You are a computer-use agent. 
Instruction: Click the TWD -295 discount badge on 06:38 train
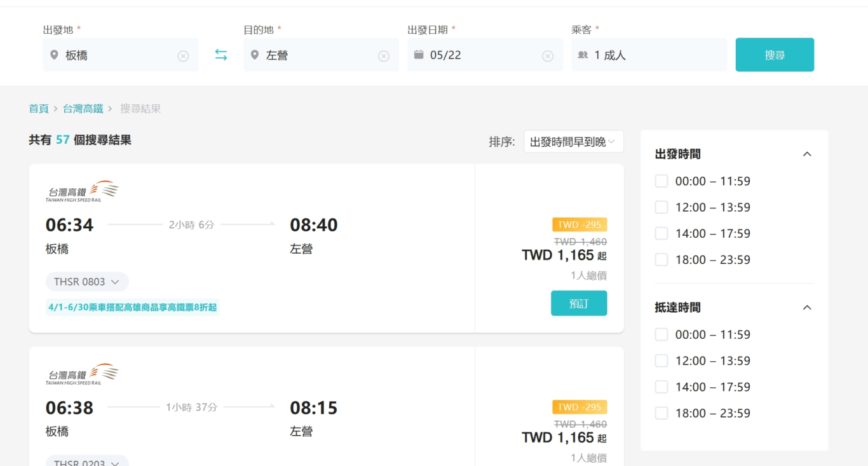coord(580,407)
